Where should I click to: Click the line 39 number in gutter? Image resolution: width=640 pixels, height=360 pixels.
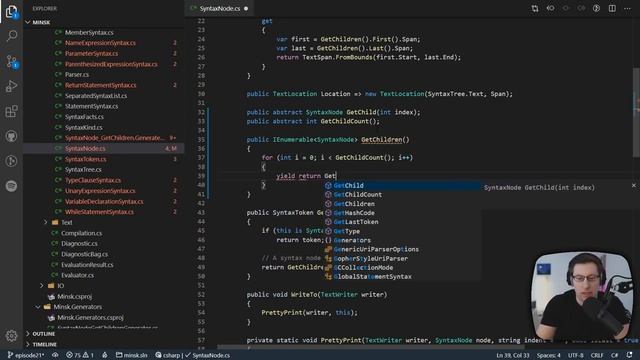tap(201, 176)
